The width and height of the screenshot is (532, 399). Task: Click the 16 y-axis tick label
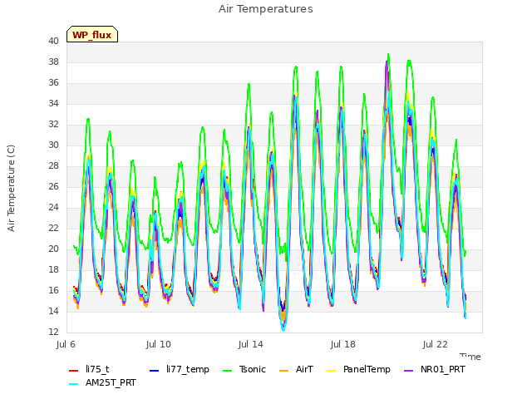tap(53, 290)
